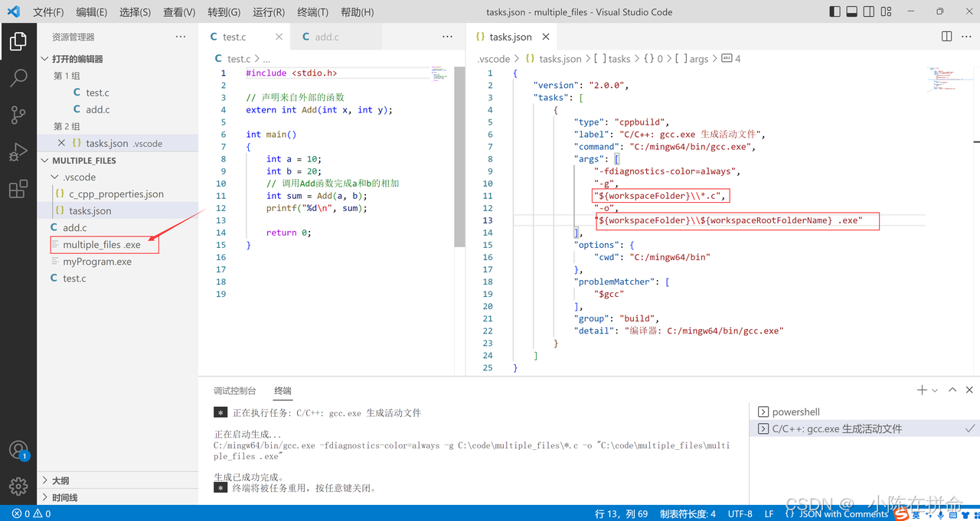Select multiple_files .exe in explorer
The width and height of the screenshot is (980, 521).
(x=117, y=245)
